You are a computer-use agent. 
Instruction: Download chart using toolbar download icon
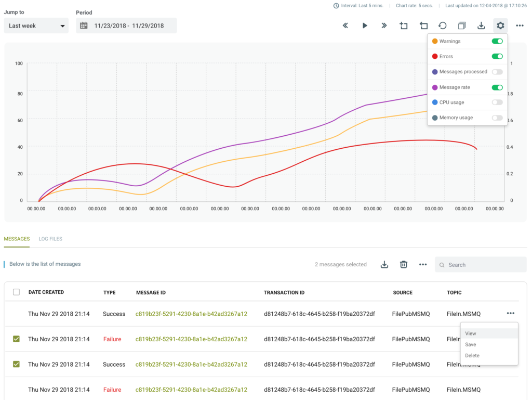point(481,25)
